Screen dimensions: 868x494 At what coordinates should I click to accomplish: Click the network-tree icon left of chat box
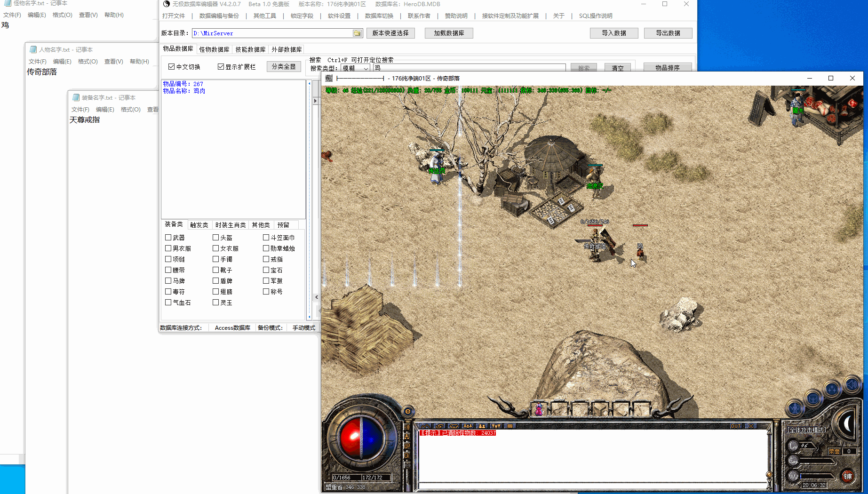(407, 437)
